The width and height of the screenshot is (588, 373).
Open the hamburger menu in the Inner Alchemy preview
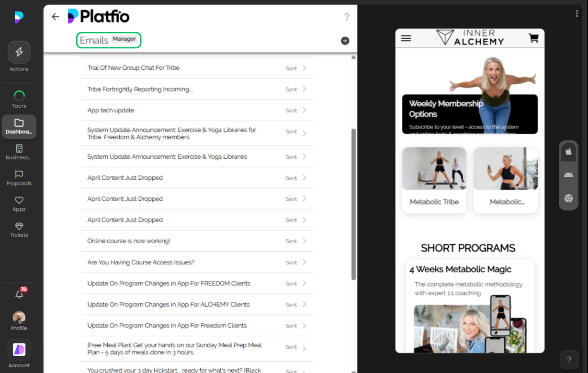click(406, 38)
